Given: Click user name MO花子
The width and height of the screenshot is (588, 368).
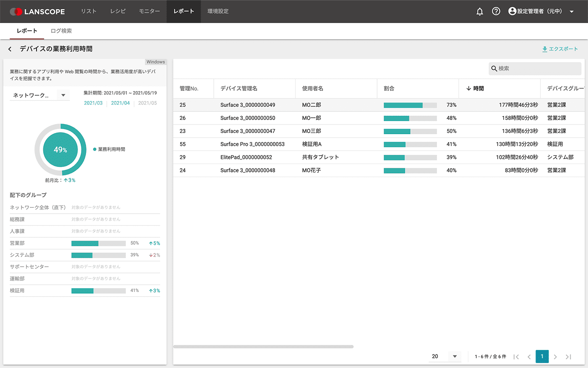Looking at the screenshot, I should [312, 170].
